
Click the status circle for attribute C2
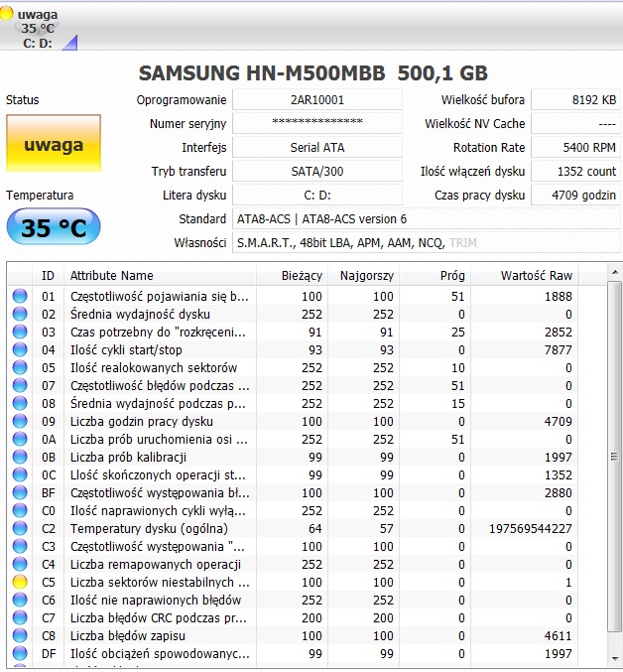click(20, 528)
